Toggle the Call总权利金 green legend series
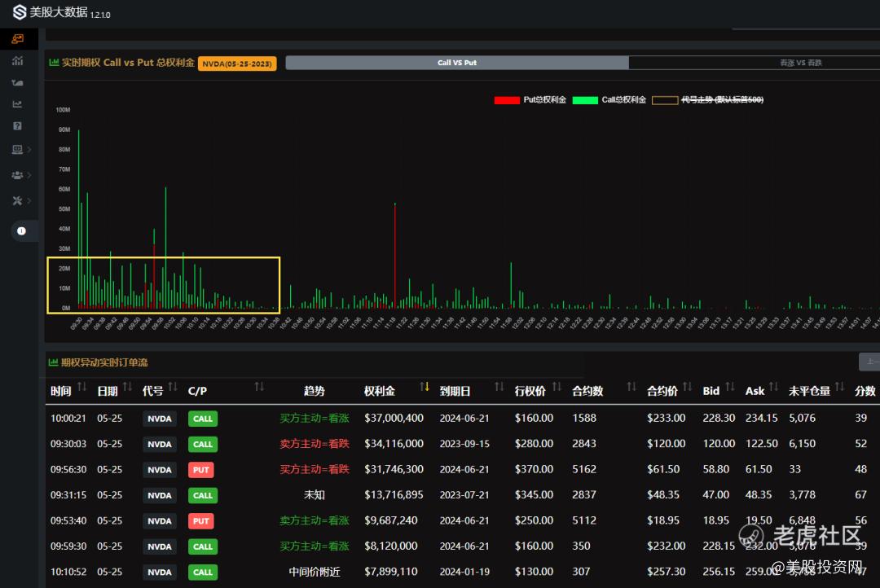The width and height of the screenshot is (880, 588). [x=609, y=100]
